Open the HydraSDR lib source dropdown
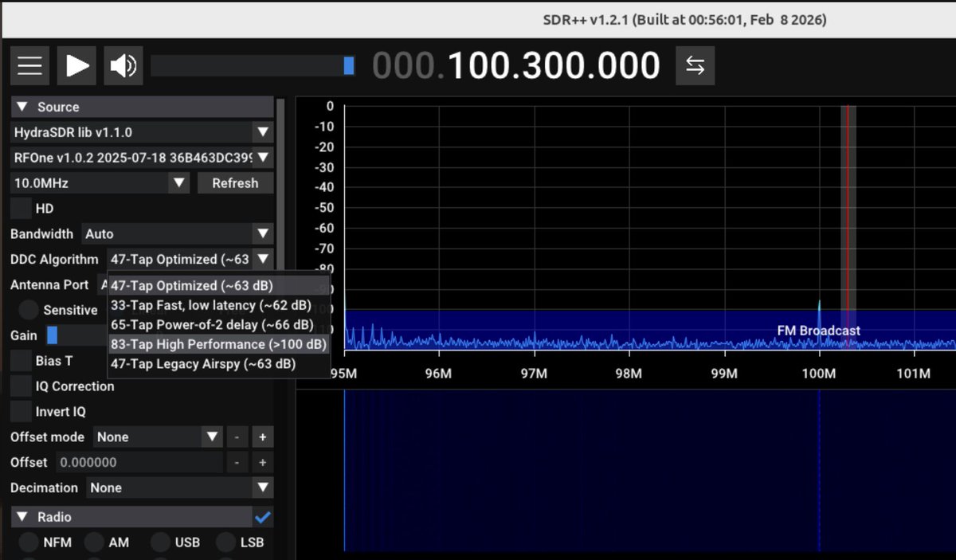This screenshot has width=956, height=560. click(142, 132)
